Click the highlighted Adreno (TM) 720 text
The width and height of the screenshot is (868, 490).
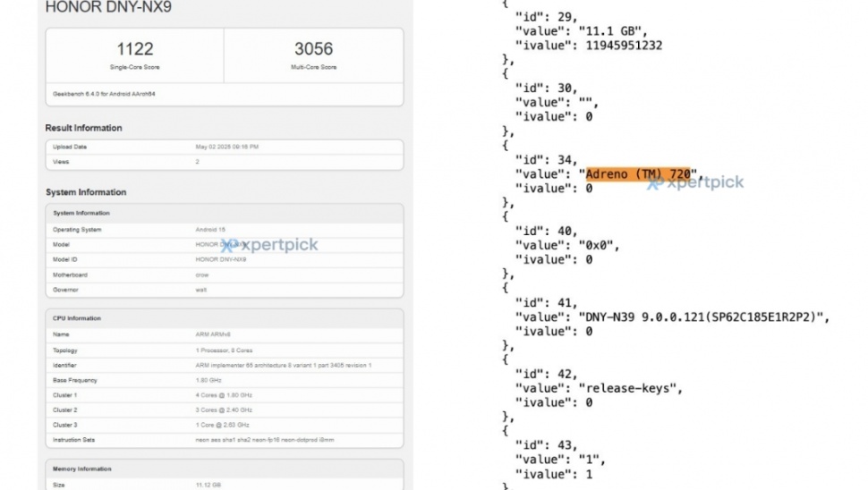[638, 174]
